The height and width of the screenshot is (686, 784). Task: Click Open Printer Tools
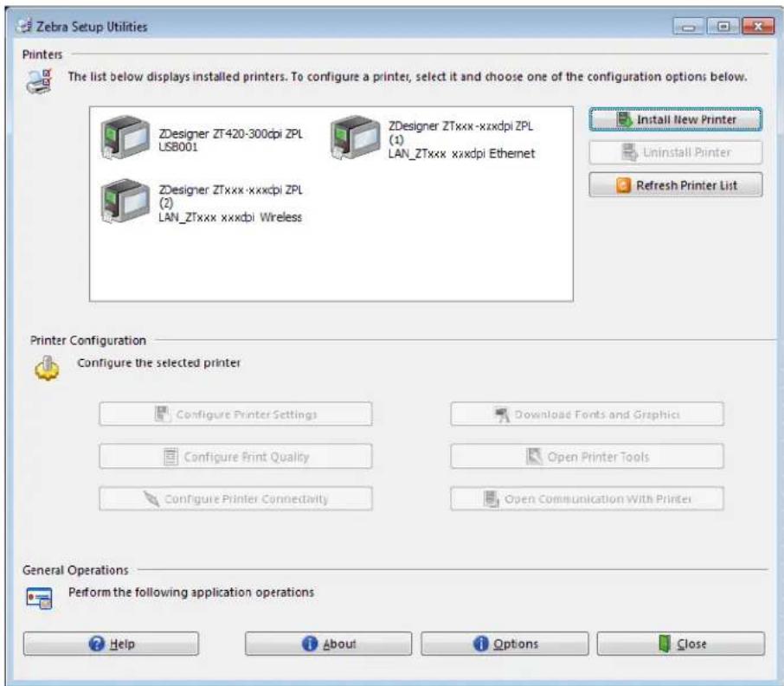(587, 457)
